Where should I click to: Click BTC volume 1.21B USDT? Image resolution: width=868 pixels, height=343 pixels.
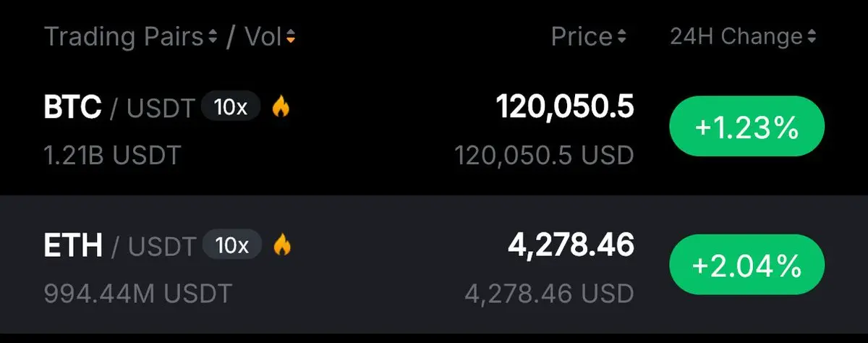point(112,154)
